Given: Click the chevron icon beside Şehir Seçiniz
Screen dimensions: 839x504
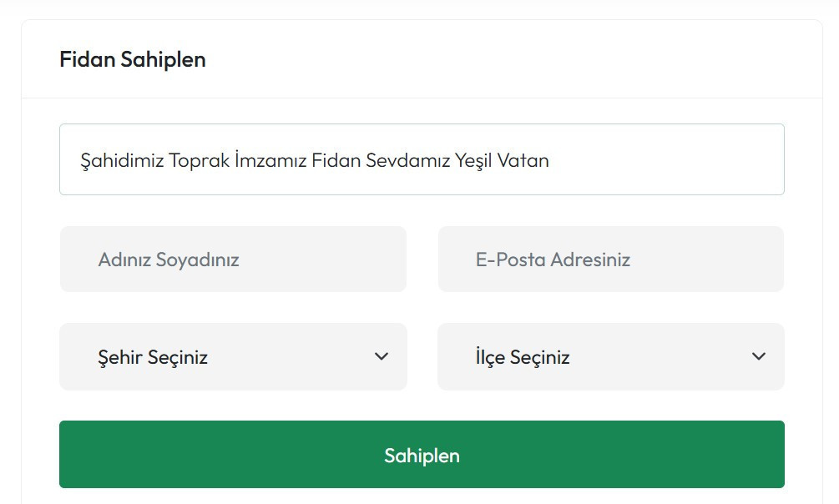Looking at the screenshot, I should (382, 356).
